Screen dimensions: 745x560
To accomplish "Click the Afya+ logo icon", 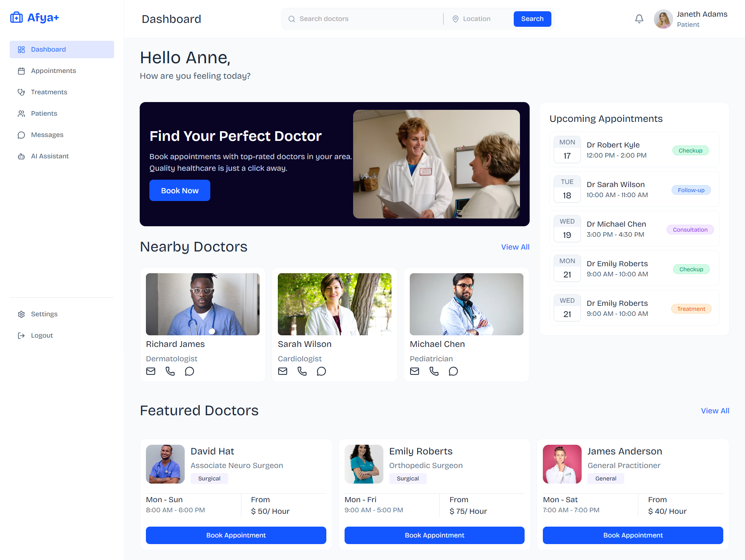I will [17, 17].
